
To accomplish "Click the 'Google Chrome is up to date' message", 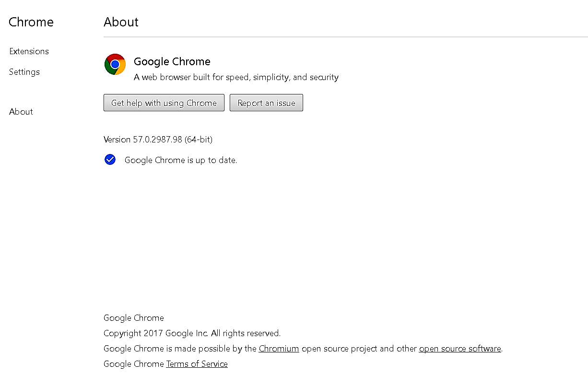I will [181, 160].
